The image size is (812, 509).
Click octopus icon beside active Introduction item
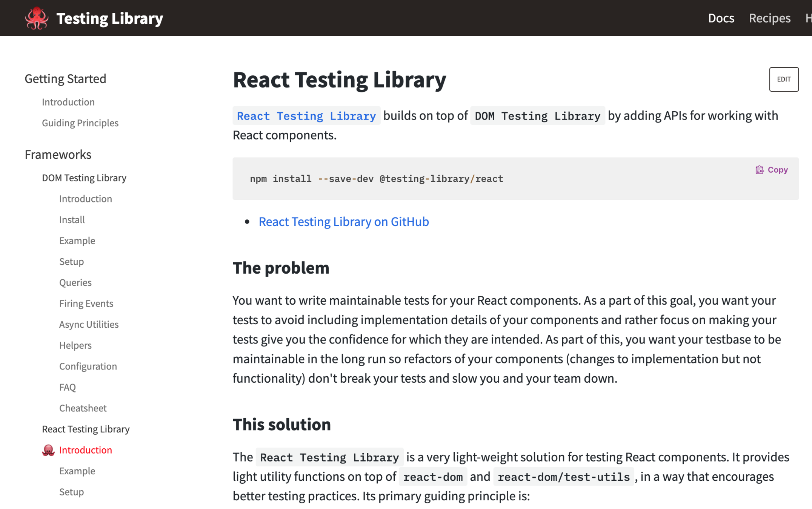48,450
